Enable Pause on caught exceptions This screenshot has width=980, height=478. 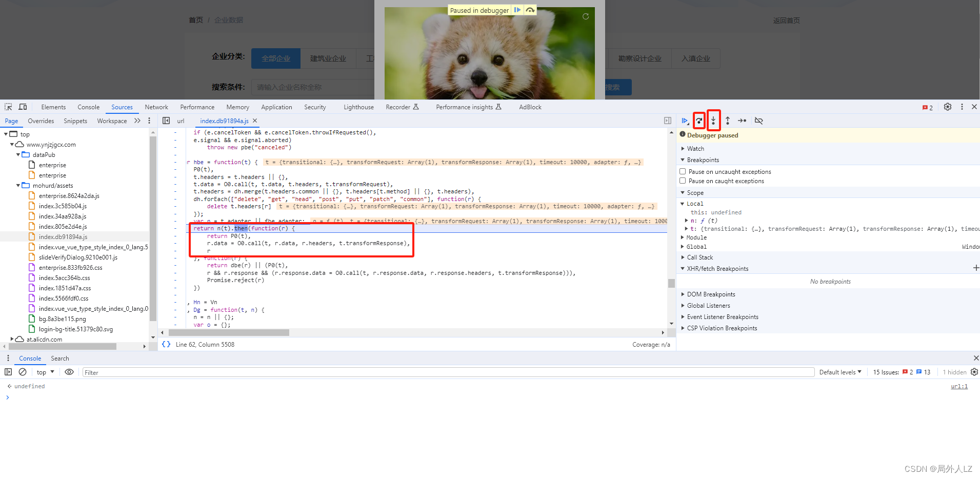click(683, 181)
